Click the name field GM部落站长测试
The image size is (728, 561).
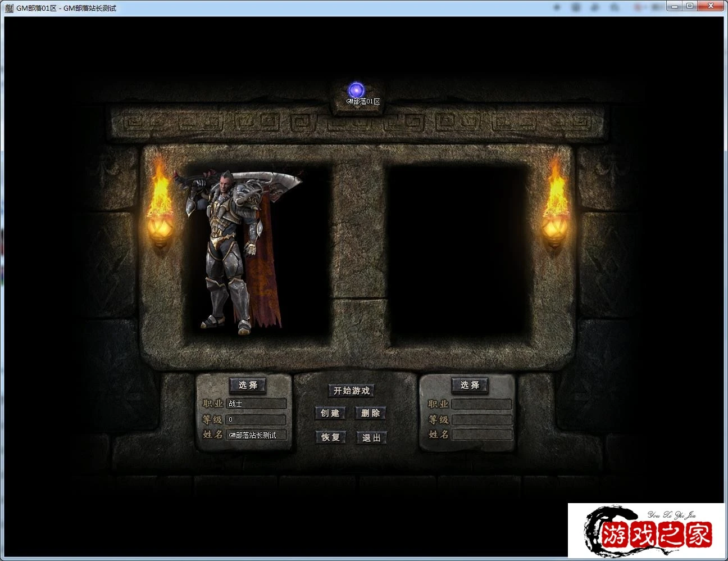tap(256, 435)
